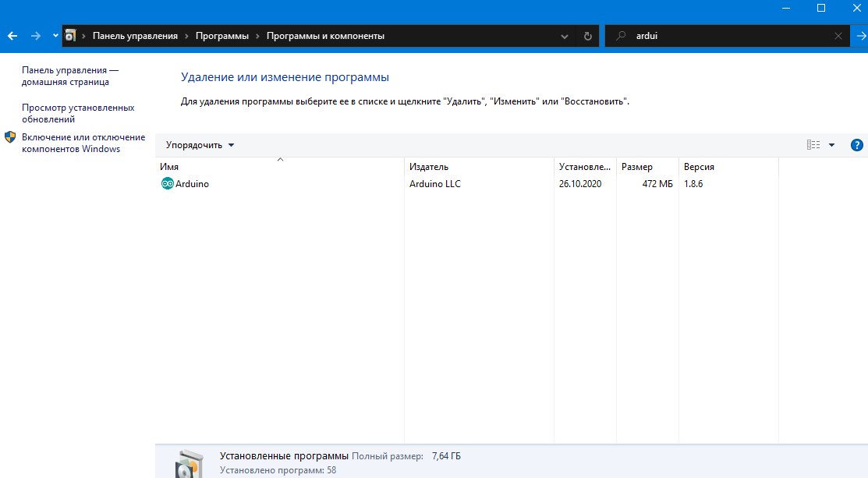Viewport: 868px width, 478px height.
Task: Open Панель управления — домашняя страница link
Action: coord(70,76)
